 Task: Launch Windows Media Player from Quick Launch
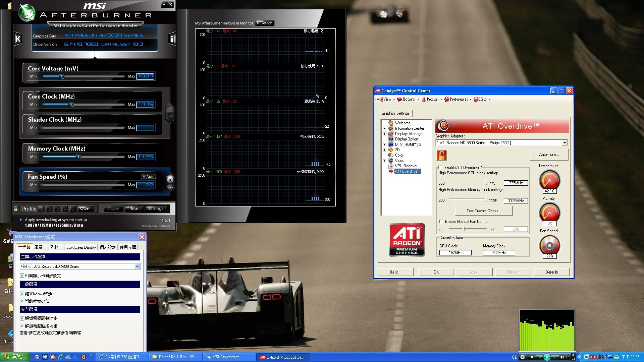tap(37, 357)
